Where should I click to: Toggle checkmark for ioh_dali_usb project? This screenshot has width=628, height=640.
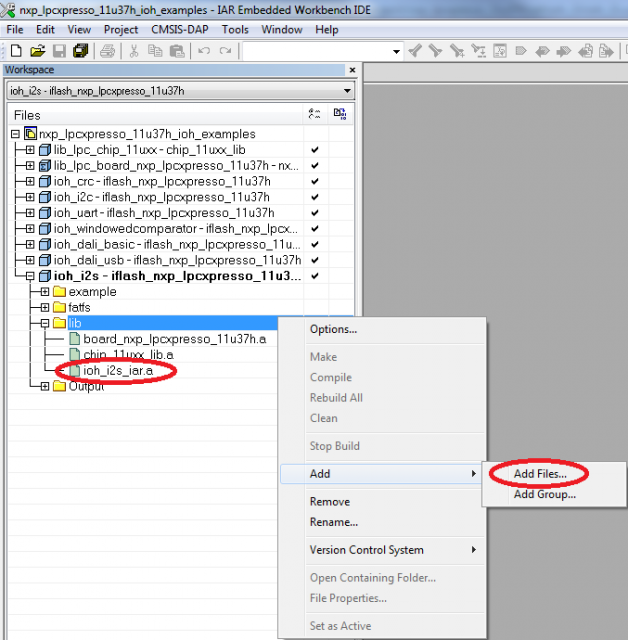pos(315,260)
